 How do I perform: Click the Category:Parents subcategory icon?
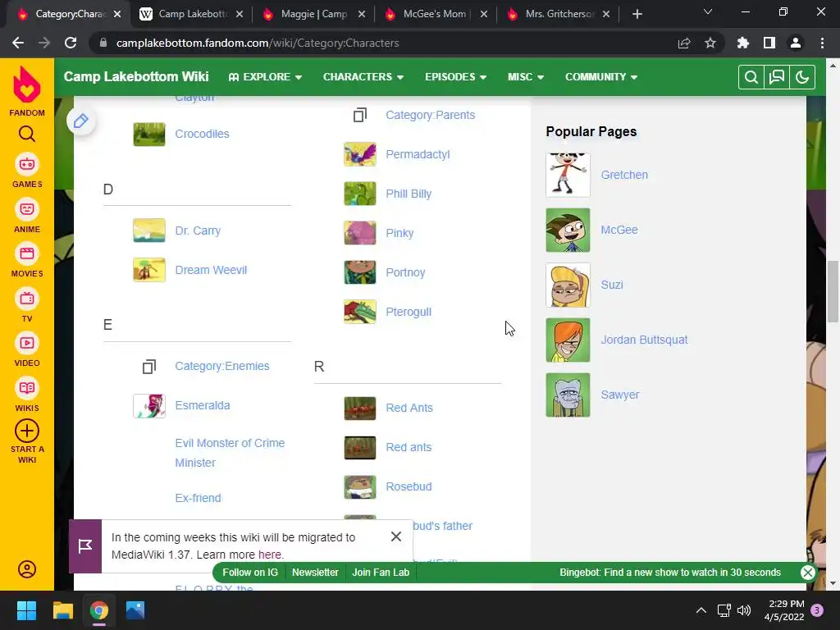pos(360,115)
